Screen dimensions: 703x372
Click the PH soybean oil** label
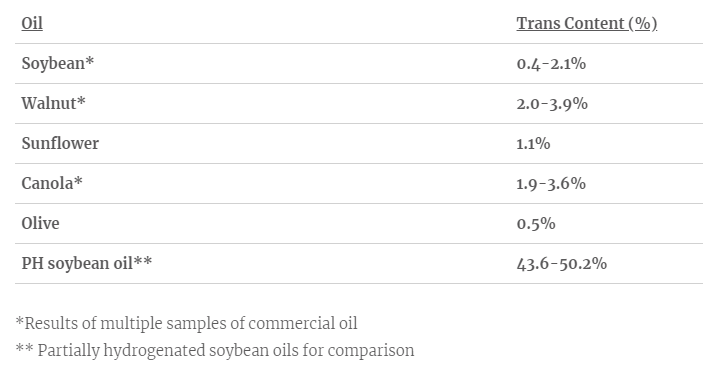[x=87, y=263]
